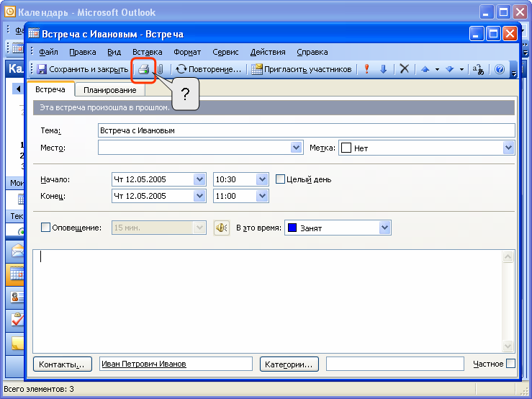Expand the В это время status dropdown

tap(384, 228)
